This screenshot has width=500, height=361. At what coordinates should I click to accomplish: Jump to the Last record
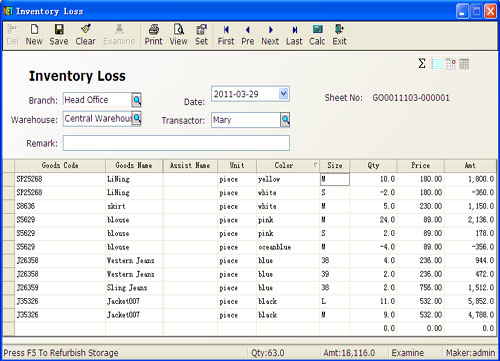pos(294,35)
